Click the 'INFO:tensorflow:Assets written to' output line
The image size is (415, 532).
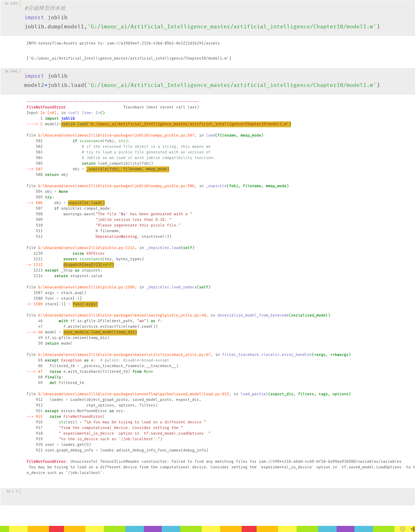point(123,43)
